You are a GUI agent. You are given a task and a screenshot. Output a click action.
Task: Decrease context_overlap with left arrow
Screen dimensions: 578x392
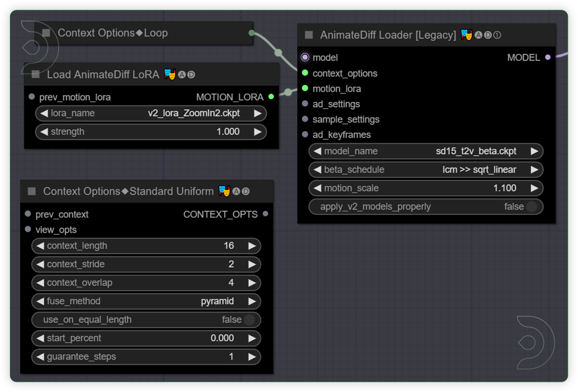click(40, 283)
